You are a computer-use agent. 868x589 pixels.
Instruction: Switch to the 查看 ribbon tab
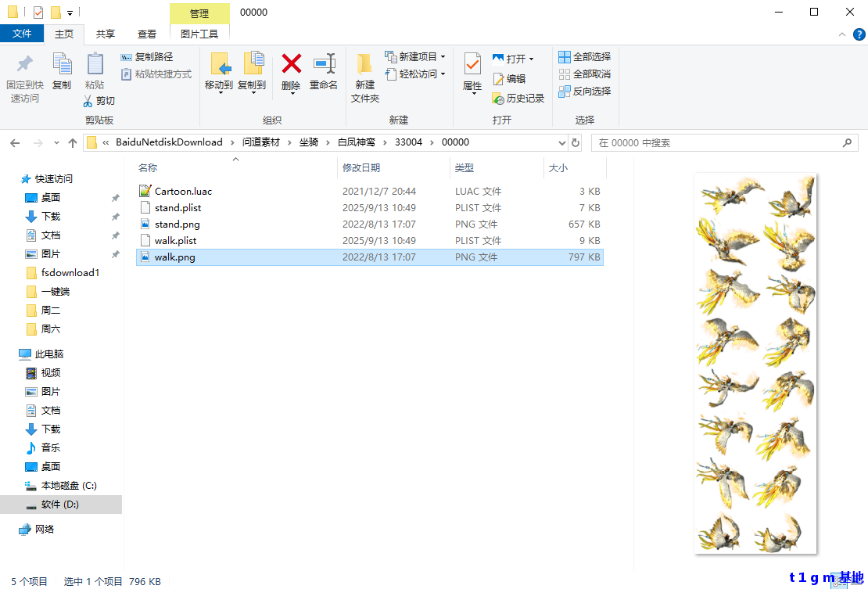click(148, 34)
